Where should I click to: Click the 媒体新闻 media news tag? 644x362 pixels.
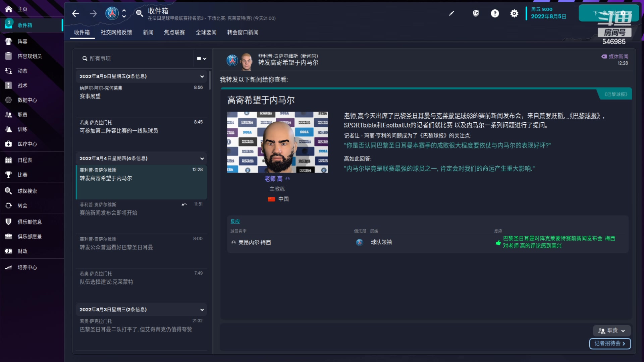pyautogui.click(x=615, y=57)
